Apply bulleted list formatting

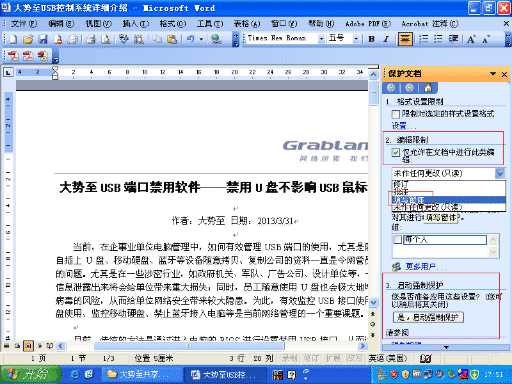pyautogui.click(x=438, y=39)
